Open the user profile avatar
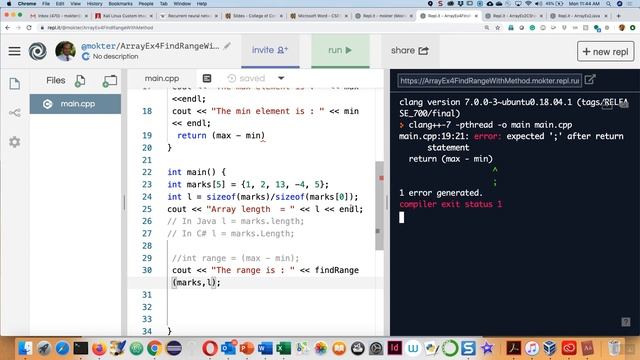This screenshot has width=640, height=360. click(x=65, y=51)
